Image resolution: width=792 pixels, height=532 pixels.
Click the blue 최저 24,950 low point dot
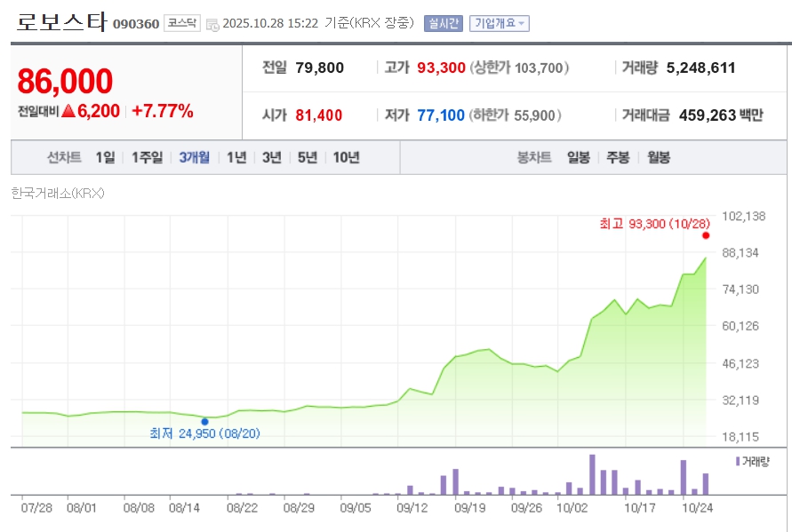coord(204,422)
